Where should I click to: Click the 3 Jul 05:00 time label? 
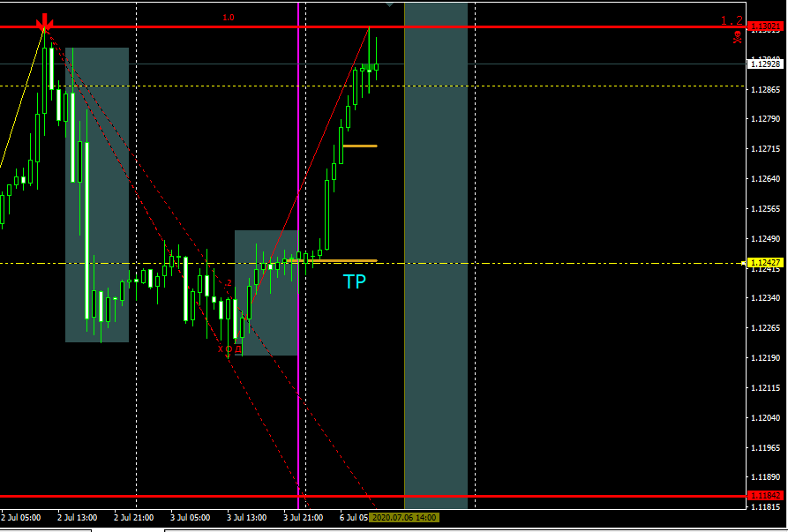190,517
